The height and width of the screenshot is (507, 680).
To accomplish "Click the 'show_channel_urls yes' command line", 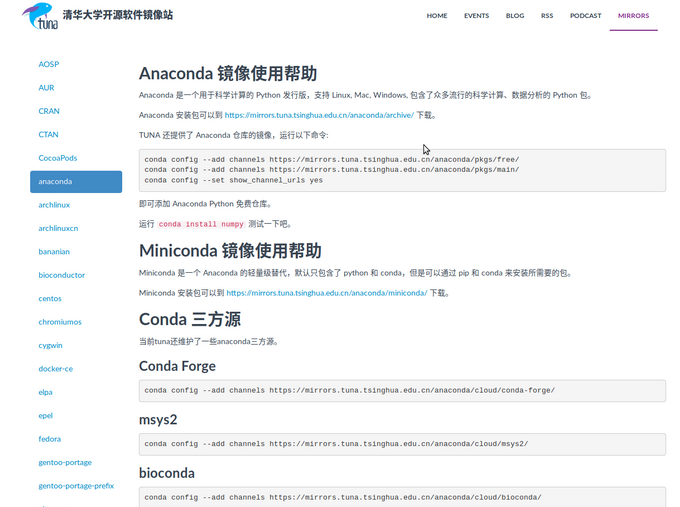I will click(233, 180).
